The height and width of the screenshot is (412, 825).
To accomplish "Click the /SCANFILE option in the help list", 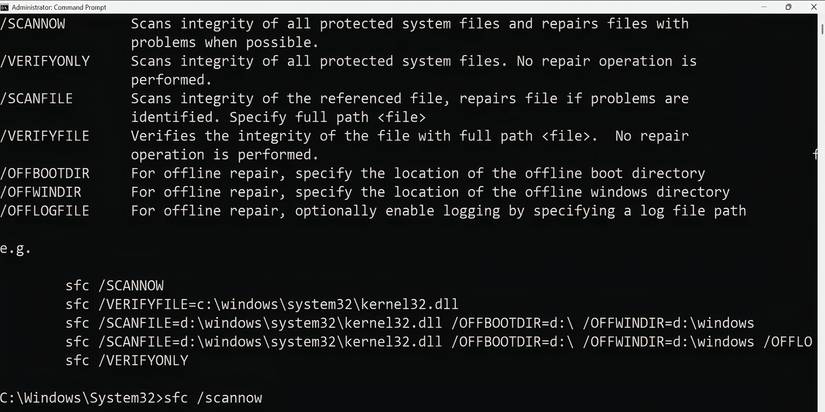I will pos(37,99).
